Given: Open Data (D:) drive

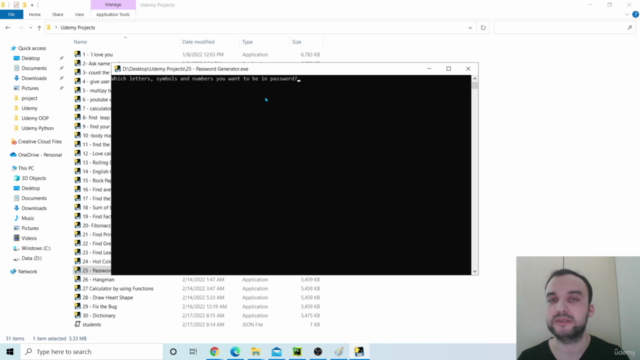Looking at the screenshot, I should tap(31, 258).
